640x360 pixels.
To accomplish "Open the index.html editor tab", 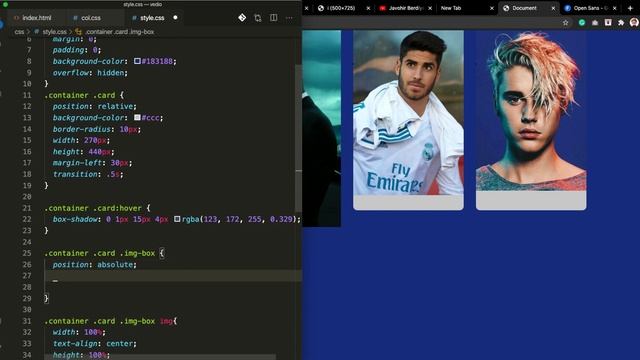I will tap(33, 18).
